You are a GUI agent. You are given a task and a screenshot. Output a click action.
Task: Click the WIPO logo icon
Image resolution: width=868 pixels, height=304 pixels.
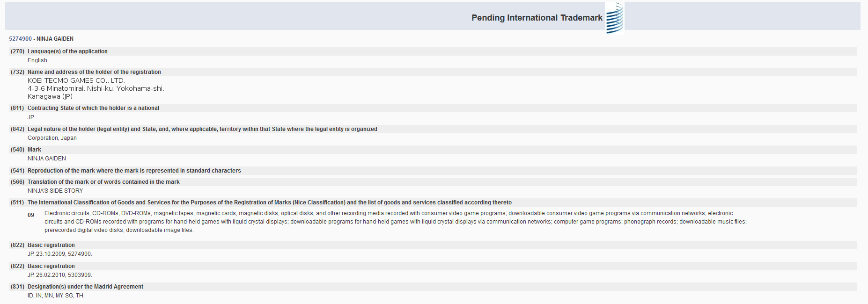[x=614, y=18]
